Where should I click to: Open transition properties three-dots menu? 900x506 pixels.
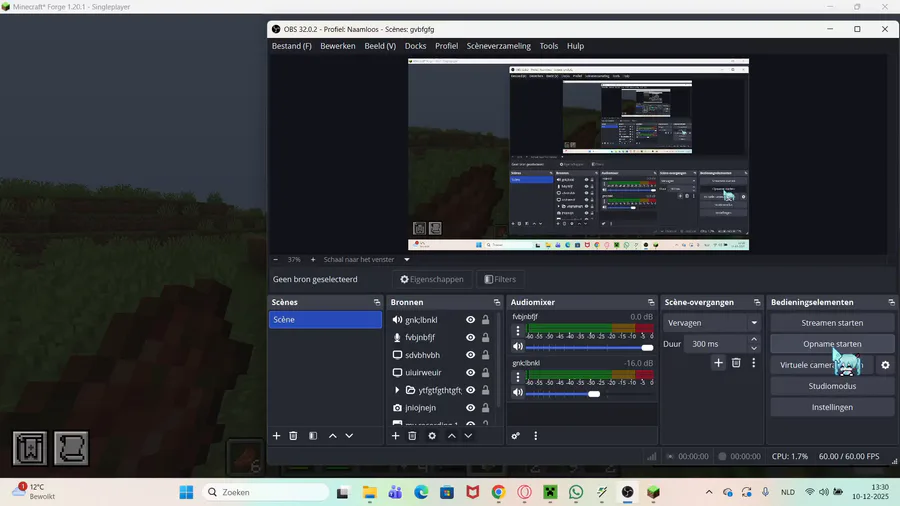click(x=754, y=363)
